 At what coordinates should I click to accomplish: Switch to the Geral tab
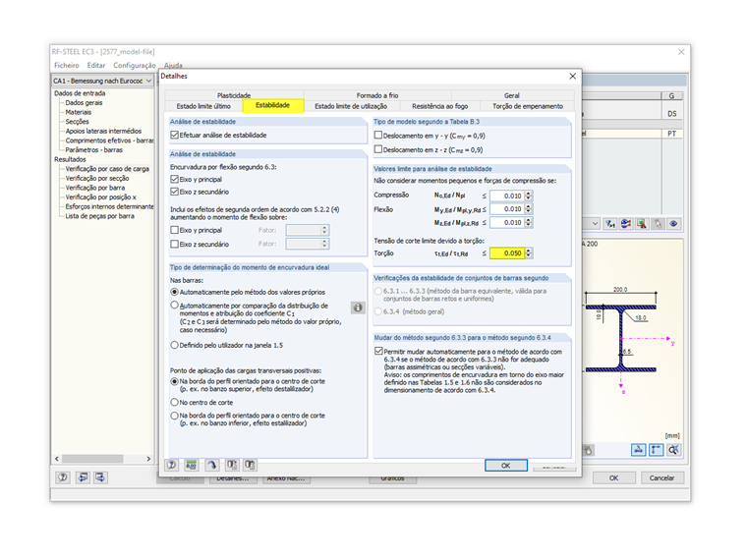tap(512, 95)
